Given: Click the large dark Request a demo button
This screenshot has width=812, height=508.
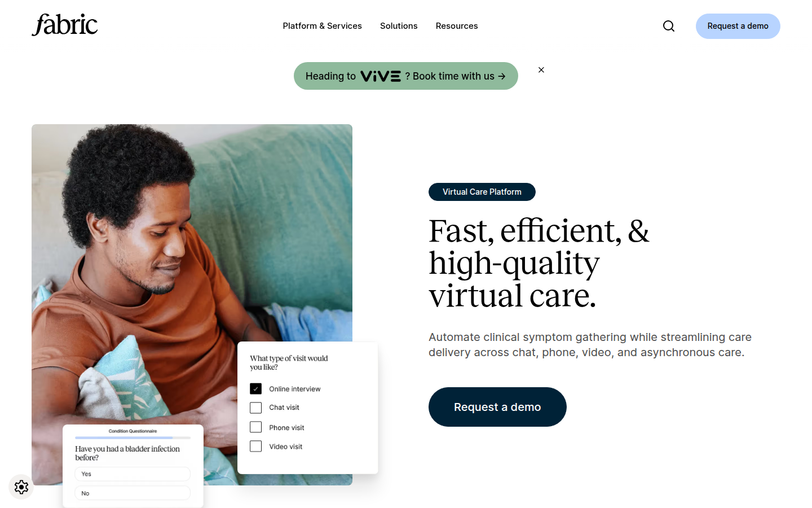Looking at the screenshot, I should (x=497, y=407).
